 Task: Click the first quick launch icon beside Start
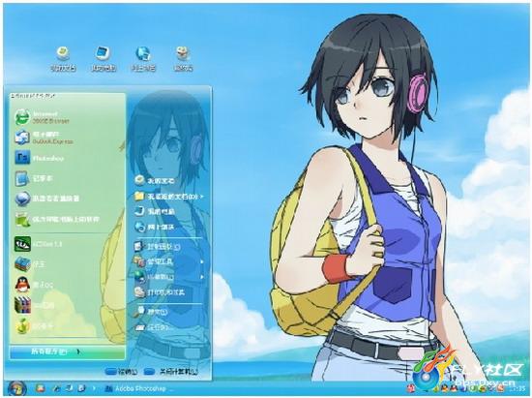(x=41, y=388)
